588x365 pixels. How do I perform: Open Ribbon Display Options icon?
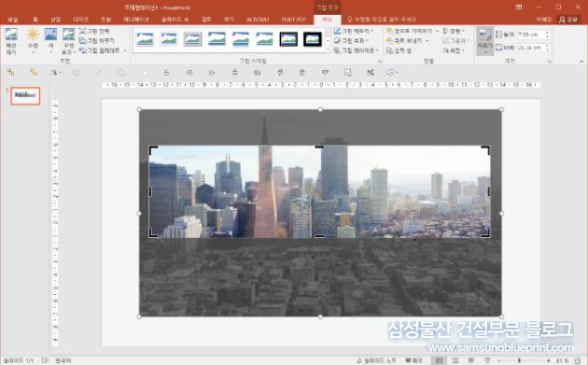click(519, 7)
